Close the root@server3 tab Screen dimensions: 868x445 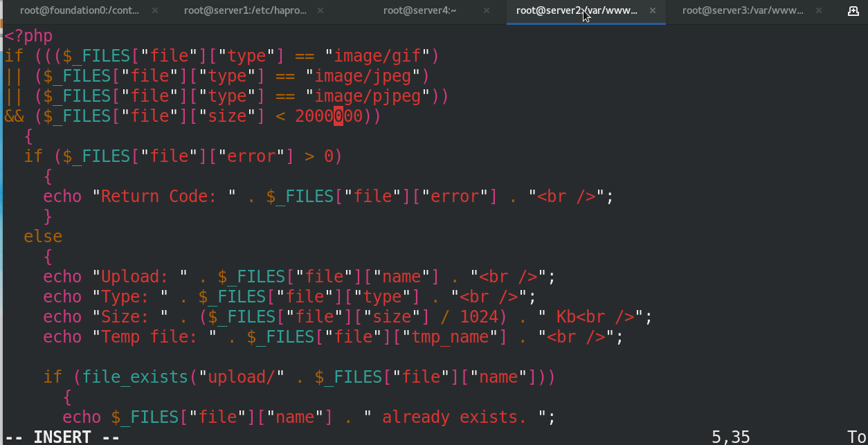pyautogui.click(x=819, y=11)
